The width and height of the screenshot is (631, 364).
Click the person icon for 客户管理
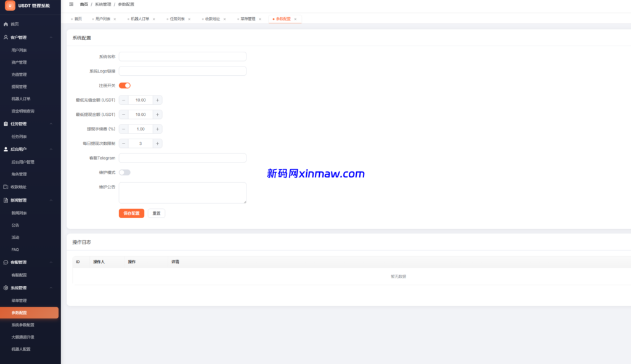click(x=6, y=37)
